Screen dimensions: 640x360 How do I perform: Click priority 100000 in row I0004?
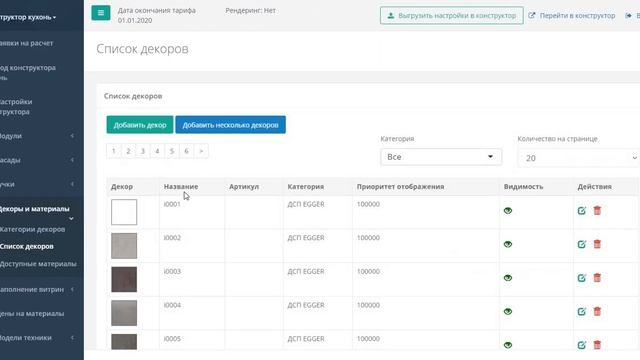368,305
